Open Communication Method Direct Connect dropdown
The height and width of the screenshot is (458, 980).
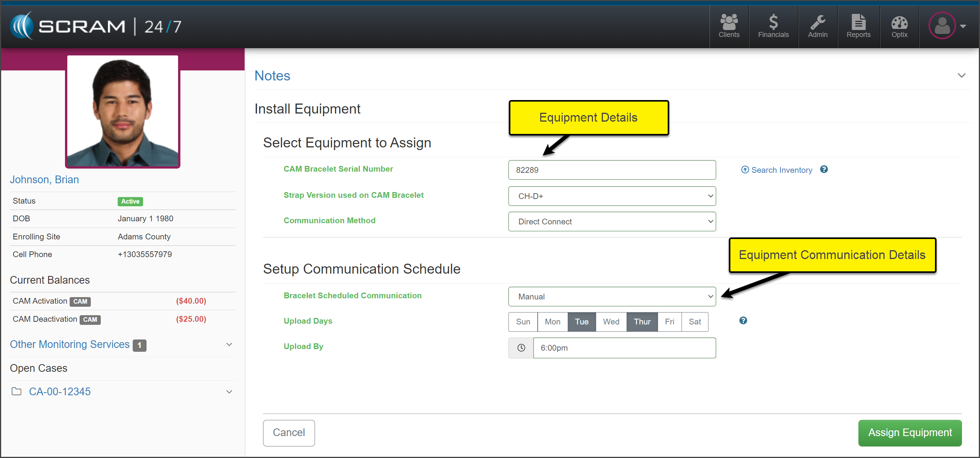pyautogui.click(x=612, y=222)
